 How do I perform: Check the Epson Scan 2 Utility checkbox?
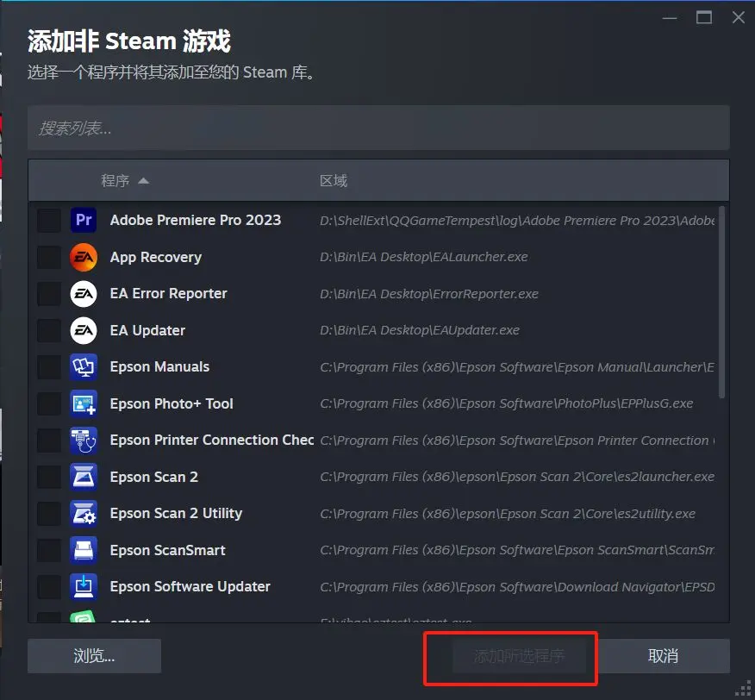point(48,514)
